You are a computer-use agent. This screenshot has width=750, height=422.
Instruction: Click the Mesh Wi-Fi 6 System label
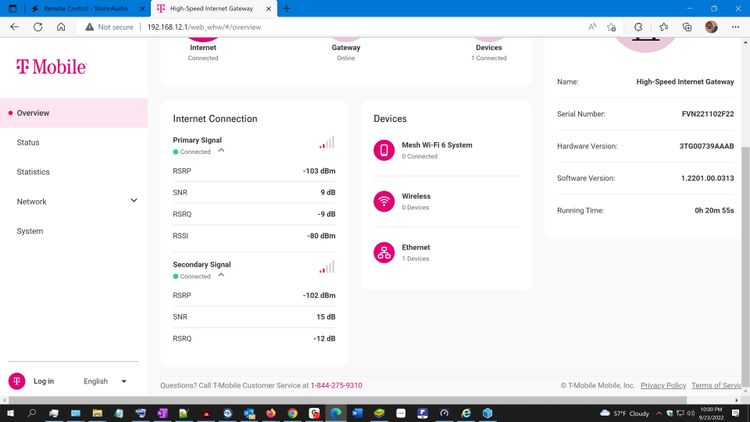(437, 145)
